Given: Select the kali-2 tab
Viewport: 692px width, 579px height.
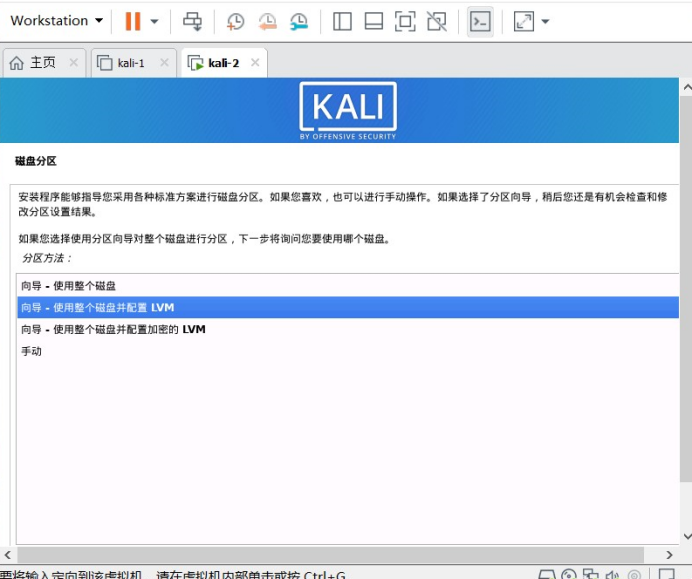Looking at the screenshot, I should pyautogui.click(x=223, y=63).
